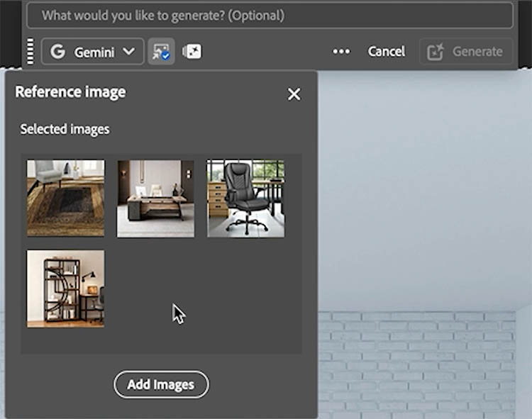Click the Google G logo icon
This screenshot has height=419, width=532.
(x=58, y=52)
